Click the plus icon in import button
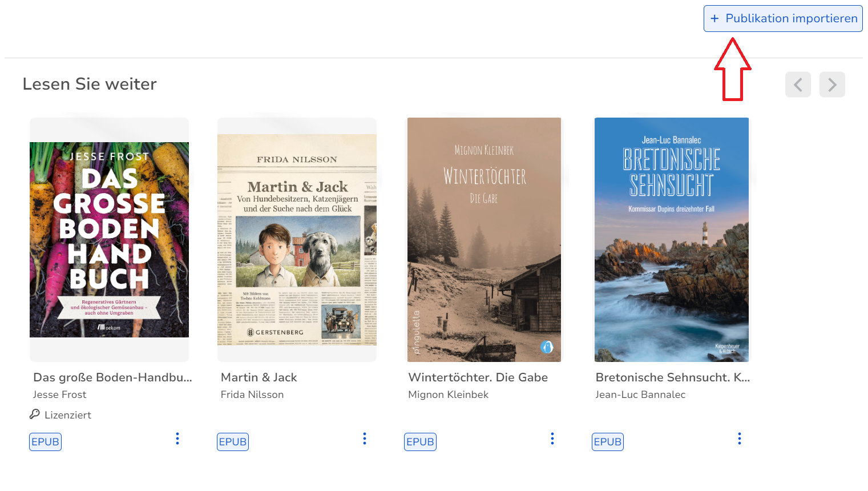The height and width of the screenshot is (491, 868). click(714, 18)
